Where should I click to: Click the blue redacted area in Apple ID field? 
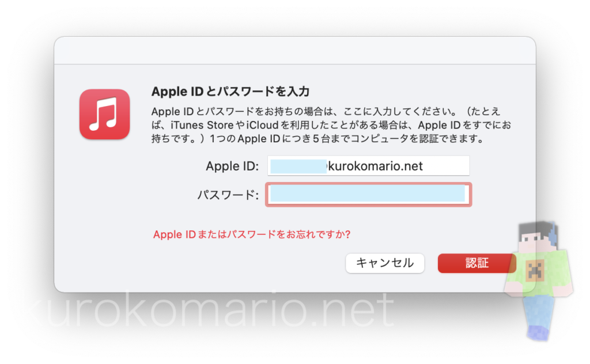coord(298,166)
